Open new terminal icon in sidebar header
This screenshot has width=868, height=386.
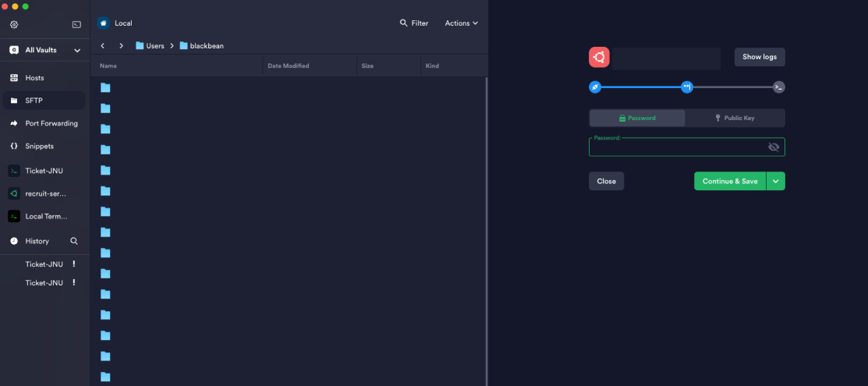pyautogui.click(x=76, y=24)
